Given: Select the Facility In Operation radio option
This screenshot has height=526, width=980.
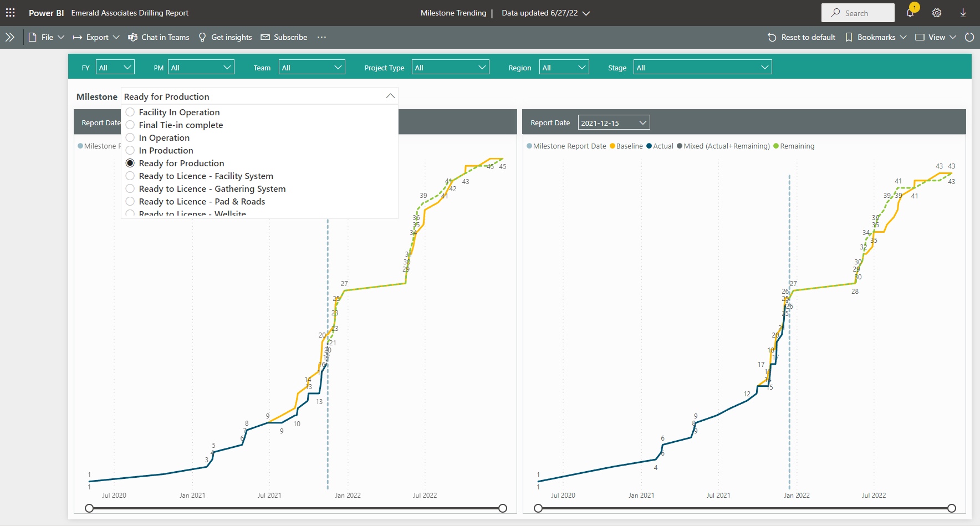Looking at the screenshot, I should click(130, 112).
